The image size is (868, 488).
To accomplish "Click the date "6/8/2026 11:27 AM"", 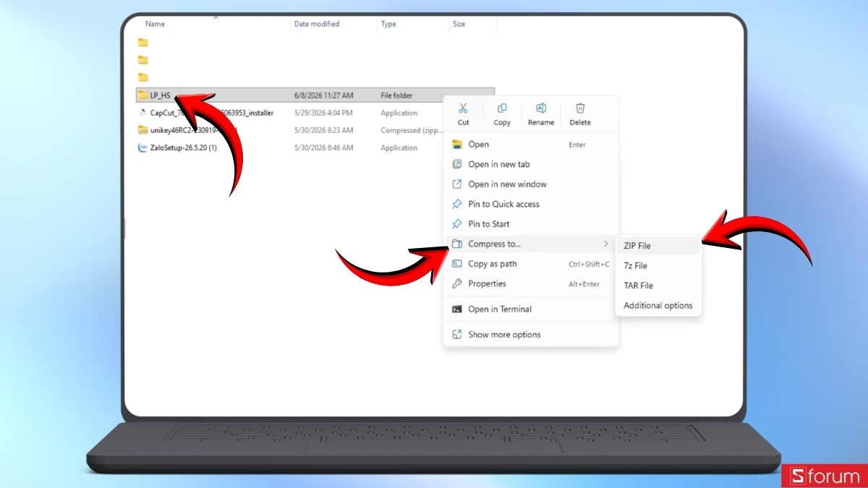I will (324, 95).
